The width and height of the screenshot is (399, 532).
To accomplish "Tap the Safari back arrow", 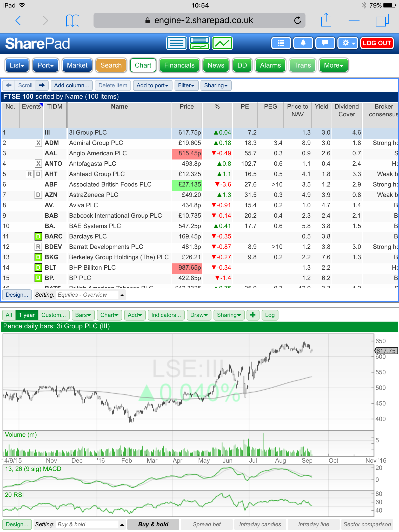I will pos(18,20).
